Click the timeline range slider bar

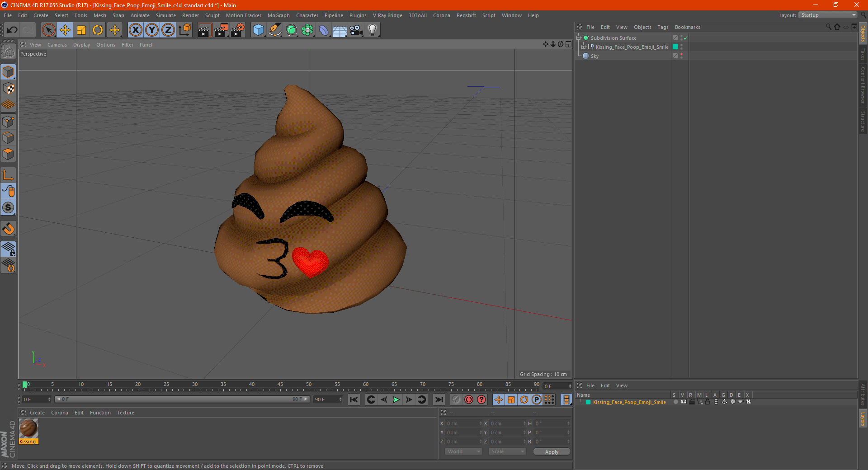182,399
